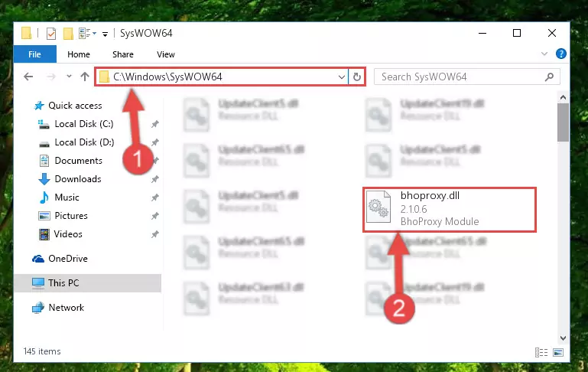Go up one folder level

[85, 77]
